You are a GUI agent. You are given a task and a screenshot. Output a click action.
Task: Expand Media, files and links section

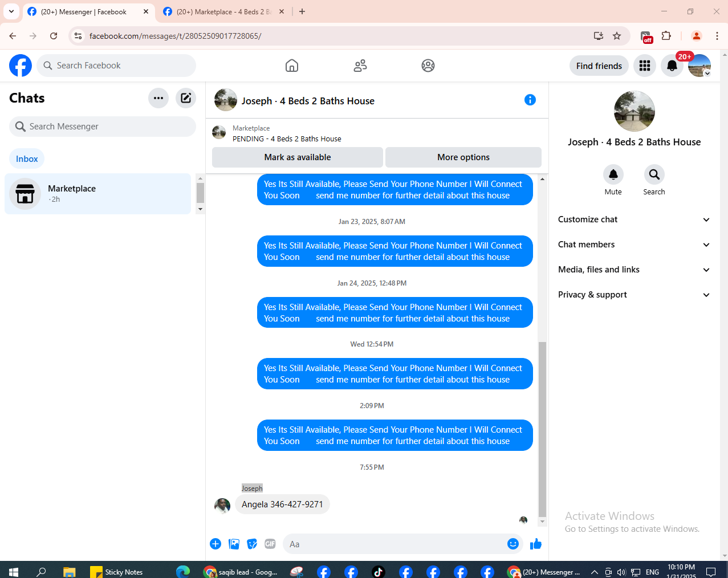click(x=634, y=270)
